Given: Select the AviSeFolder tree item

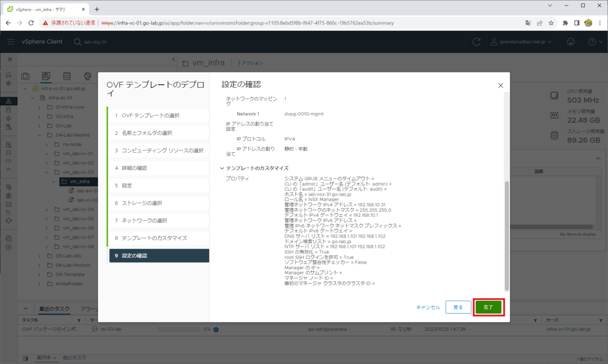Looking at the screenshot, I should pos(69,284).
